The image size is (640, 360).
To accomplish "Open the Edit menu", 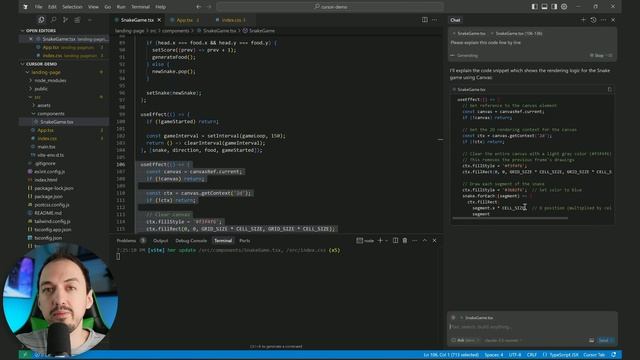I will [52, 7].
